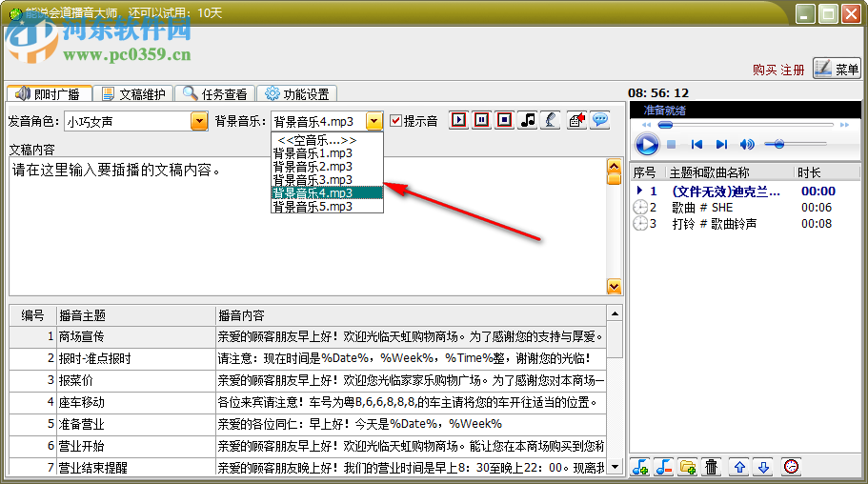868x484 pixels.
Task: Select the 座车移动 row
Action: [x=308, y=402]
